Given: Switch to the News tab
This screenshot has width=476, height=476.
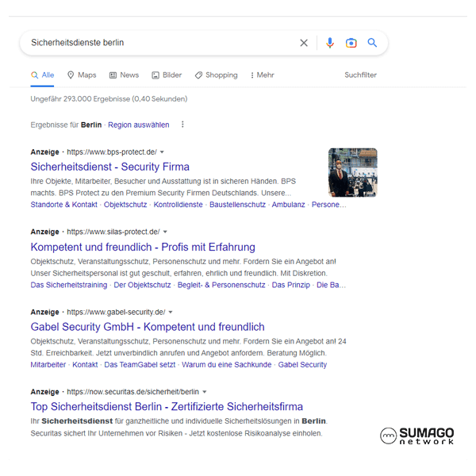Looking at the screenshot, I should click(124, 75).
